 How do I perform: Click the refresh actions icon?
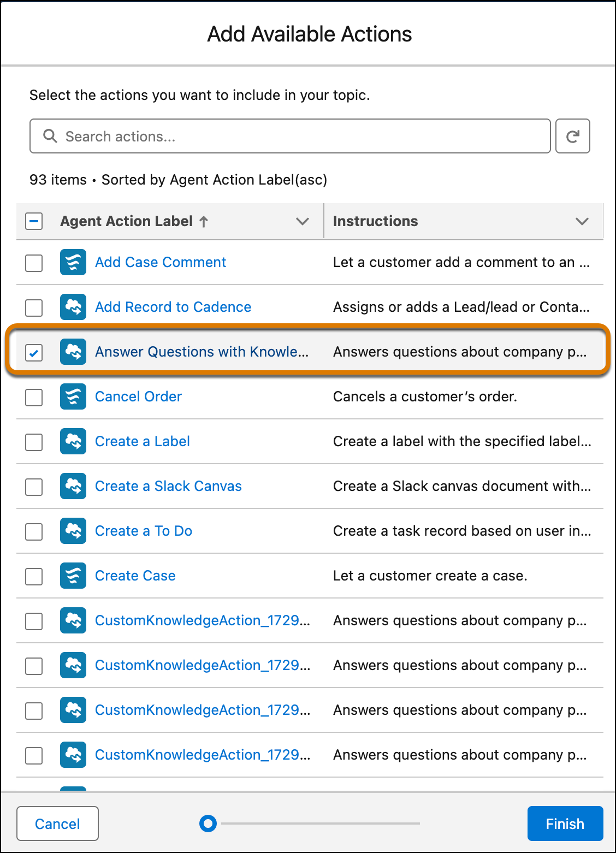point(572,136)
